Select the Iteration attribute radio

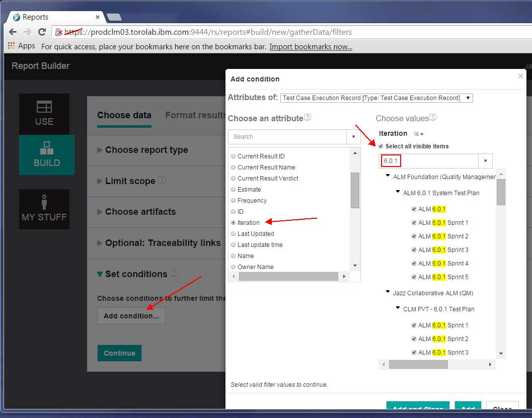coord(233,223)
